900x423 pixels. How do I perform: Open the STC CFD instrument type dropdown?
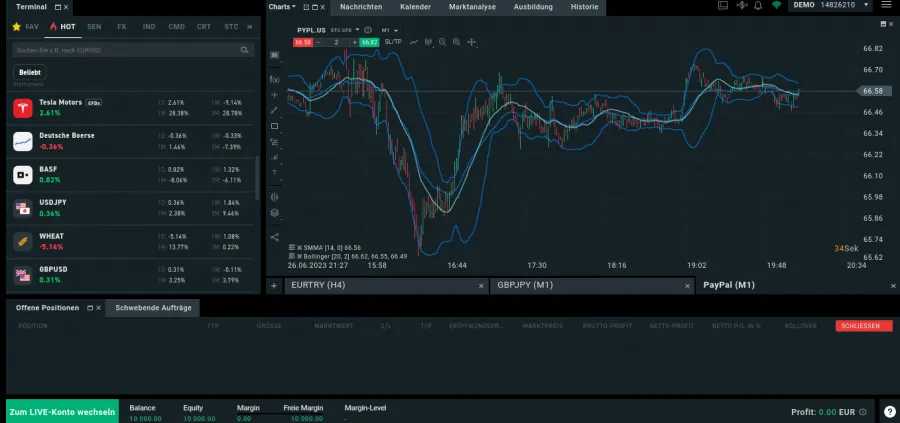tap(345, 30)
